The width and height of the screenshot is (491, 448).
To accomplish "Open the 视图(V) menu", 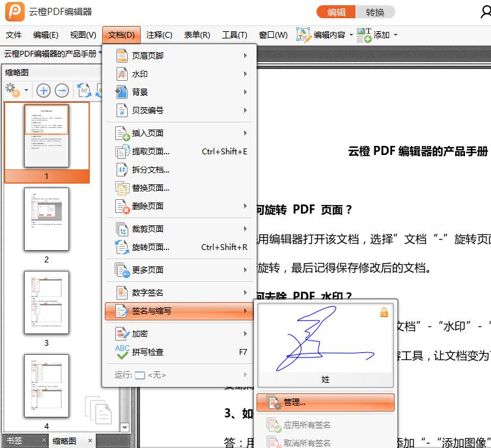I will 83,35.
